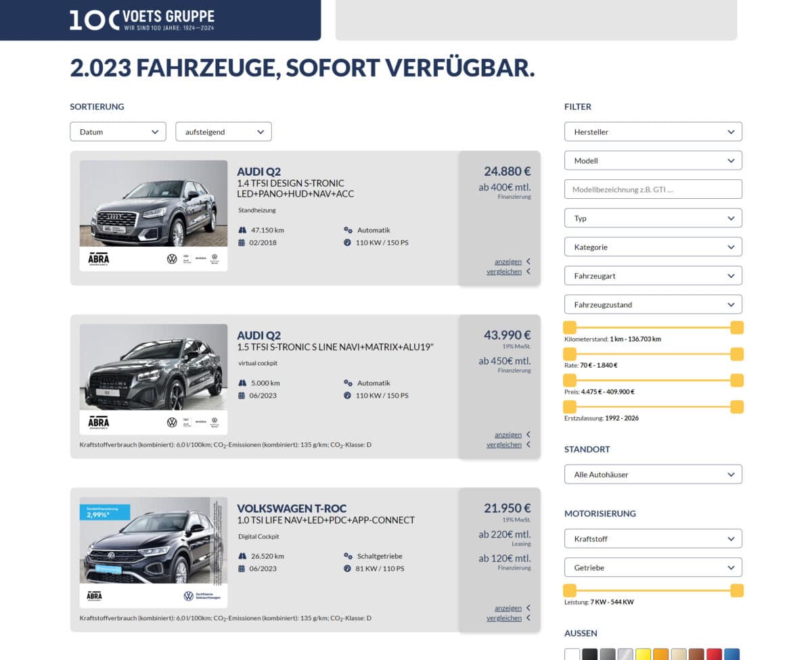The height and width of the screenshot is (660, 812).
Task: Select the yellow exterior color swatch
Action: click(x=644, y=655)
